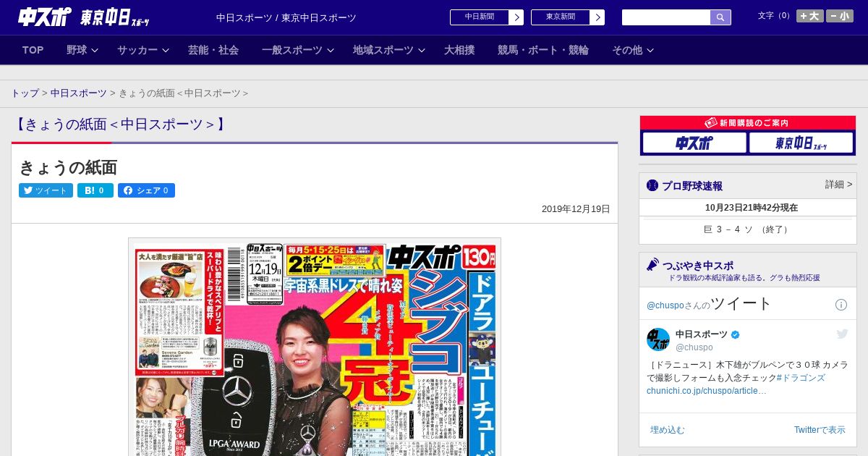Viewport: 868px width, 456px height.
Task: Click verified badge beside 中日スポーツ
Action: coord(736,334)
